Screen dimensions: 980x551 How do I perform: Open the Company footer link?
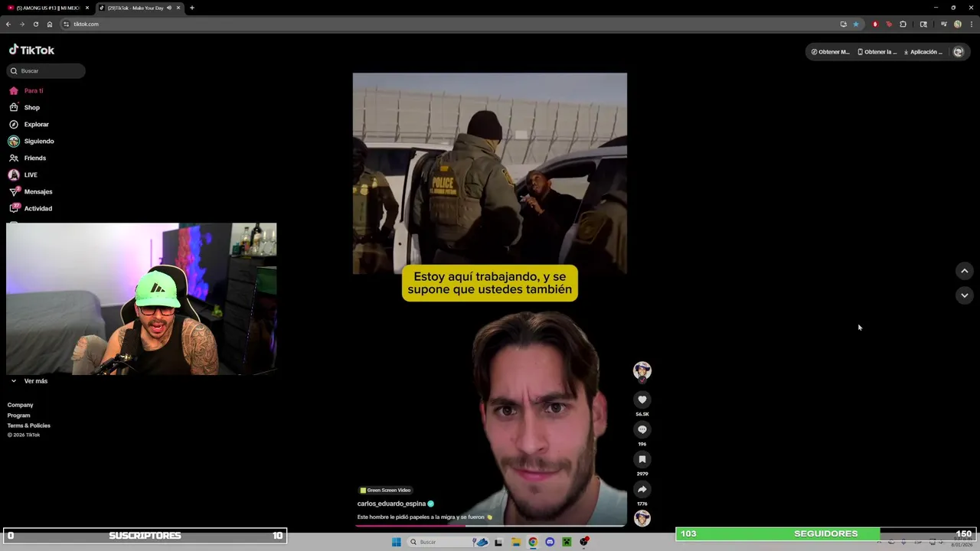(21, 405)
